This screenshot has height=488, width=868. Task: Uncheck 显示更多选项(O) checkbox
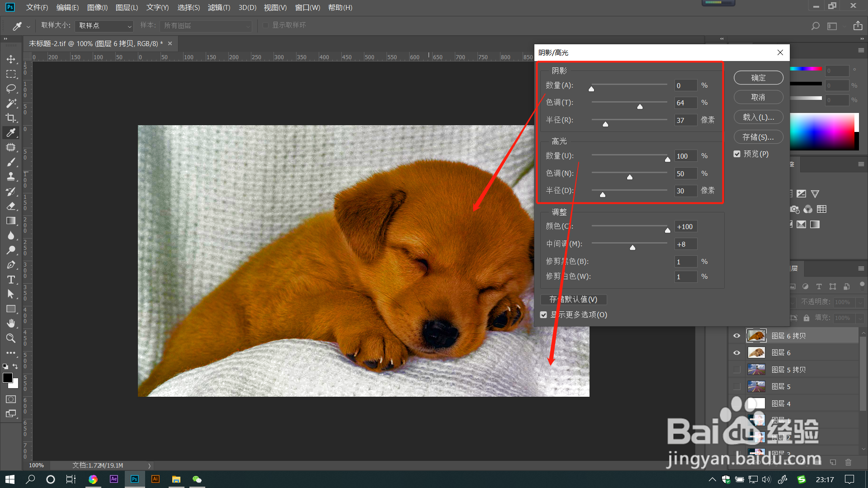(544, 315)
